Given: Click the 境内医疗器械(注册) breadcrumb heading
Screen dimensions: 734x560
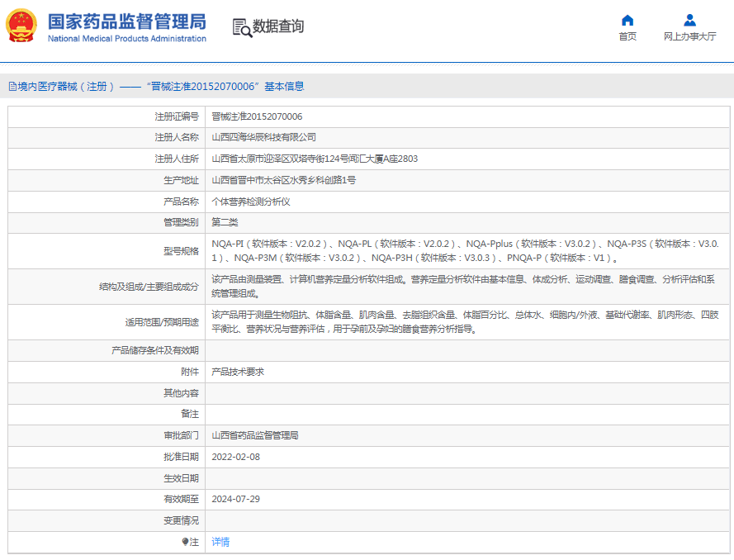Looking at the screenshot, I should point(66,87).
